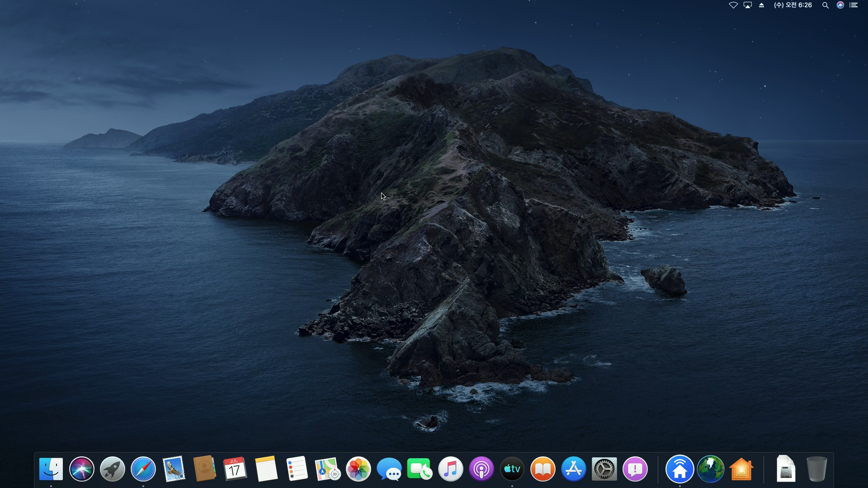This screenshot has height=488, width=868.
Task: Open Calendar showing JUL 17
Action: pos(235,469)
